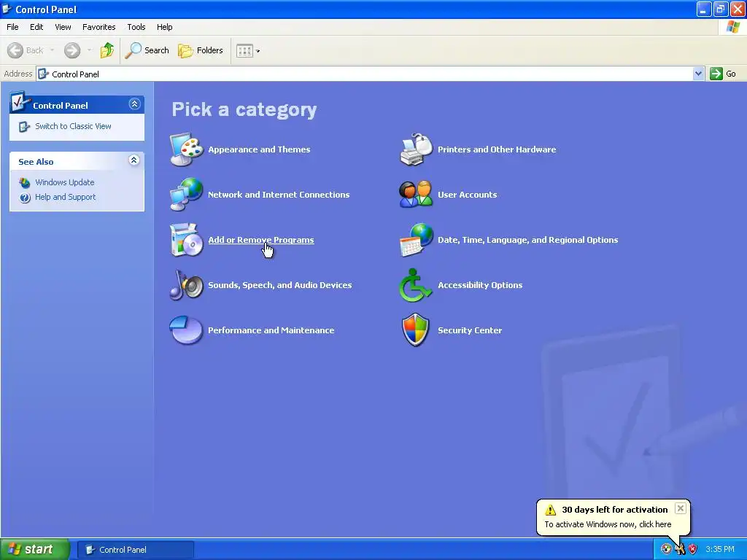Click the Add or Remove Programs link
Viewport: 747px width, 560px height.
tap(261, 240)
